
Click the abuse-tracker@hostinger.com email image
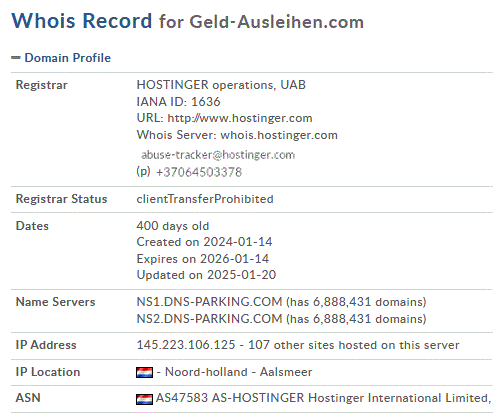click(x=218, y=155)
